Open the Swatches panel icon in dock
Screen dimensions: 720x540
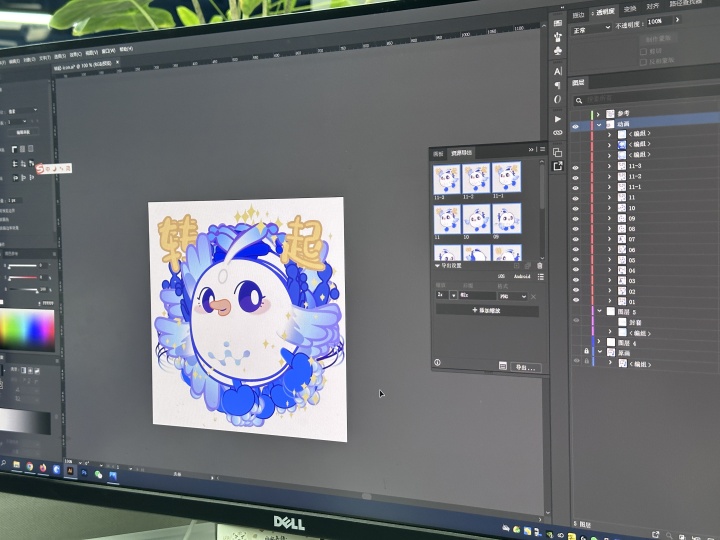point(558,23)
